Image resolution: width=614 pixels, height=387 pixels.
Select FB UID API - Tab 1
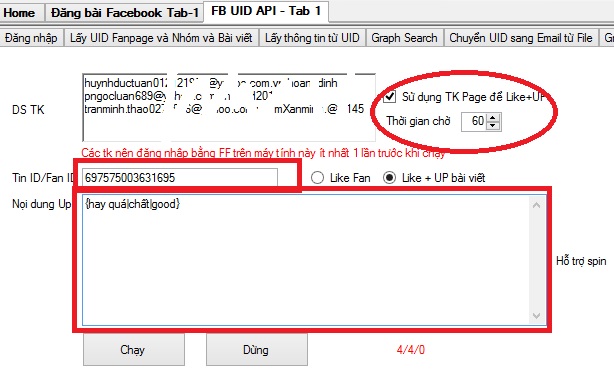[x=266, y=11]
